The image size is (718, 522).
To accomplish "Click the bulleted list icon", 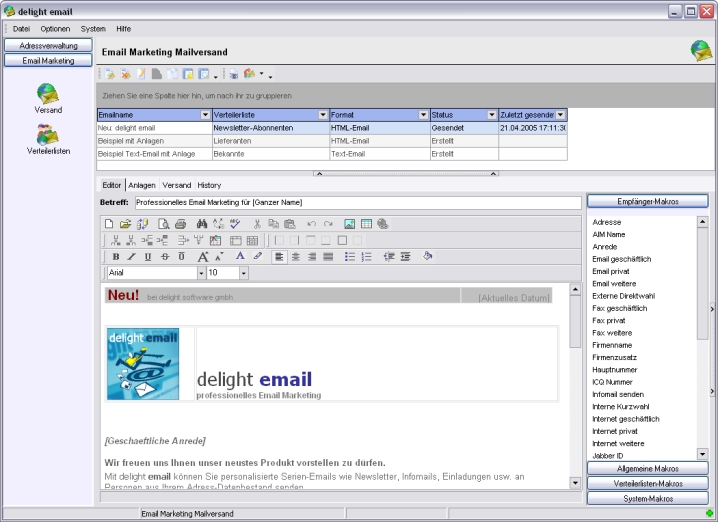I will pyautogui.click(x=350, y=257).
